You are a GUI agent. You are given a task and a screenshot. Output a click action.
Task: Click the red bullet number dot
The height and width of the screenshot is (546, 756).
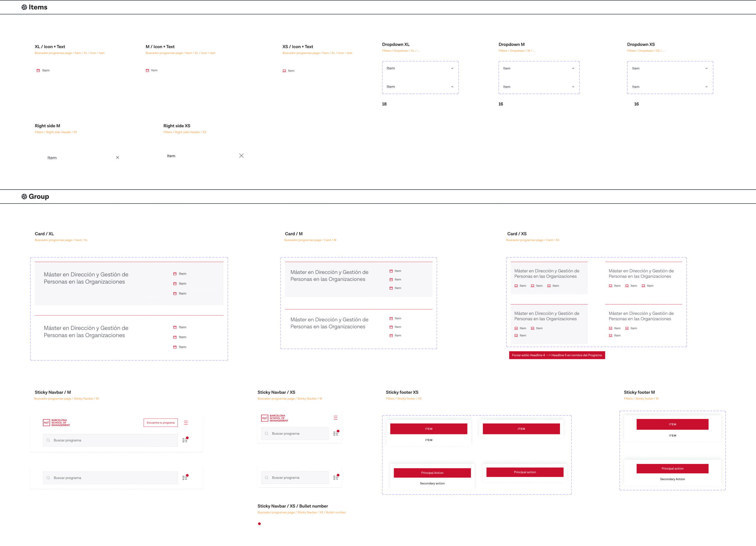[259, 524]
